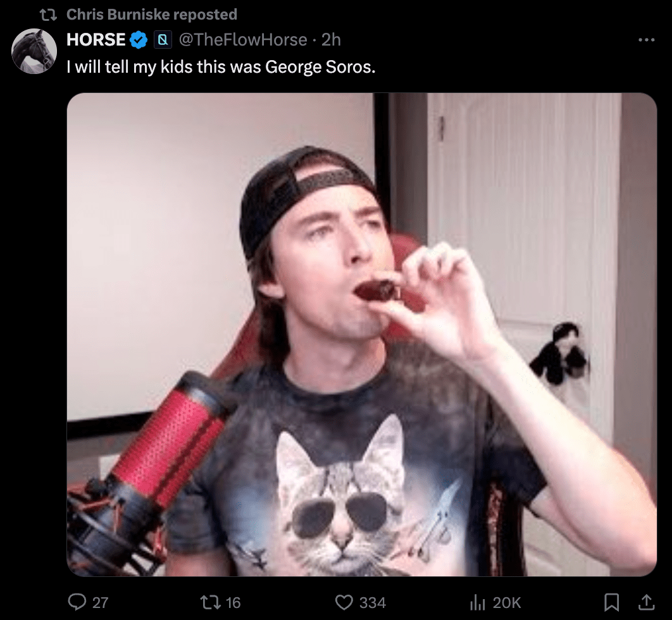Viewport: 672px width, 620px height.
Task: Click the 16 reposts count
Action: pos(233,603)
